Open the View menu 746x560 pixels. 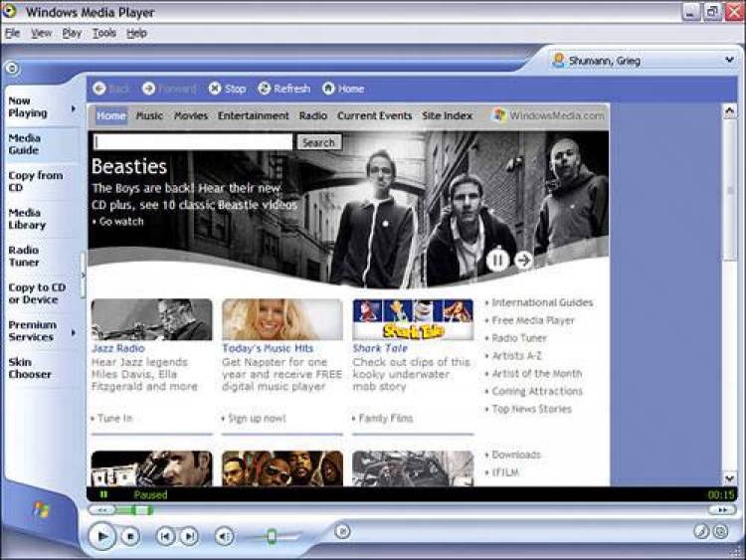(x=42, y=33)
